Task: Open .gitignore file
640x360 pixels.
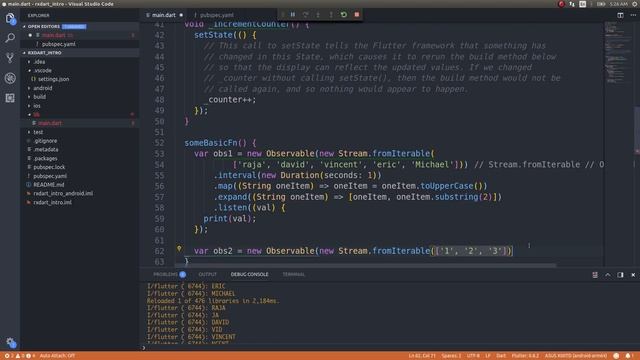Action: coord(80,141)
